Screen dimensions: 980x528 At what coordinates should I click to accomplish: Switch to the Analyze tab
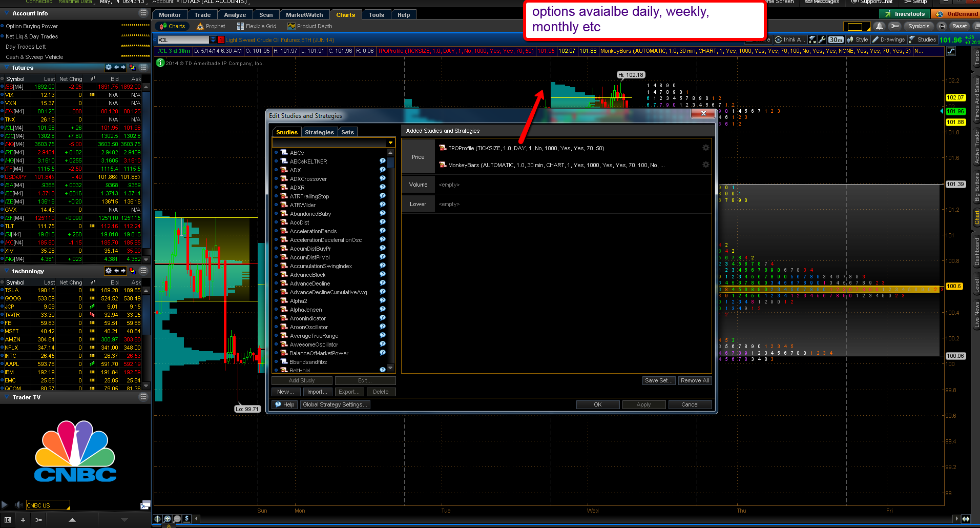235,15
